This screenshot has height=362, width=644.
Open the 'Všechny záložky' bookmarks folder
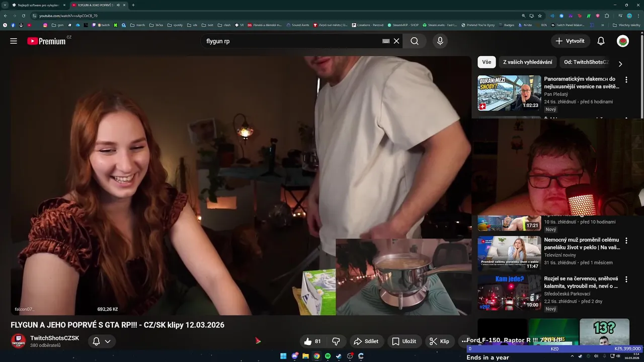pos(626,25)
